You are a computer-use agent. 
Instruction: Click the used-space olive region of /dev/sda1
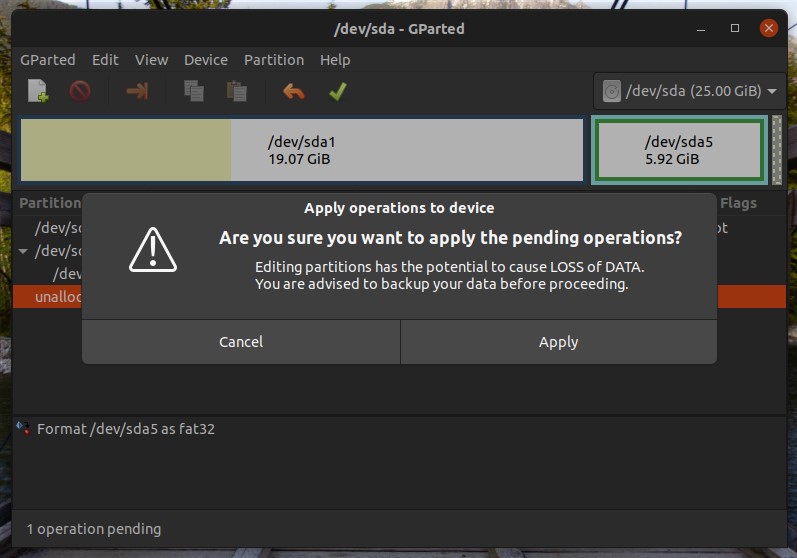click(126, 150)
